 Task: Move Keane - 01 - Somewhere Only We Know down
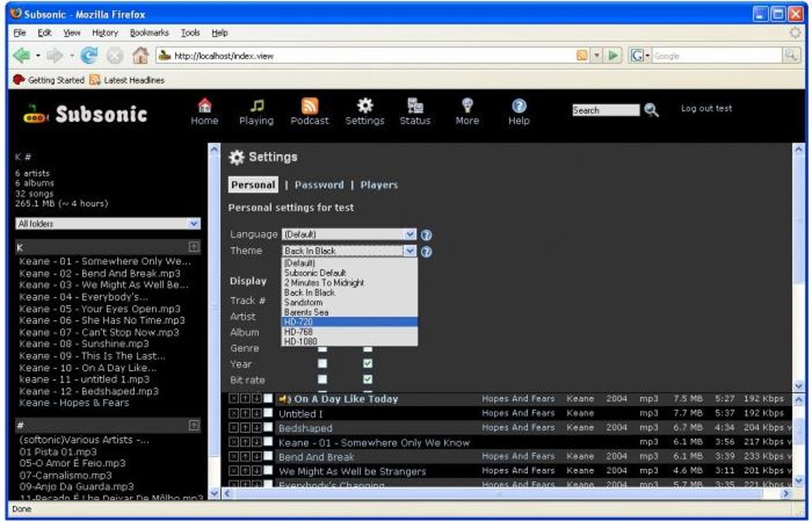256,442
